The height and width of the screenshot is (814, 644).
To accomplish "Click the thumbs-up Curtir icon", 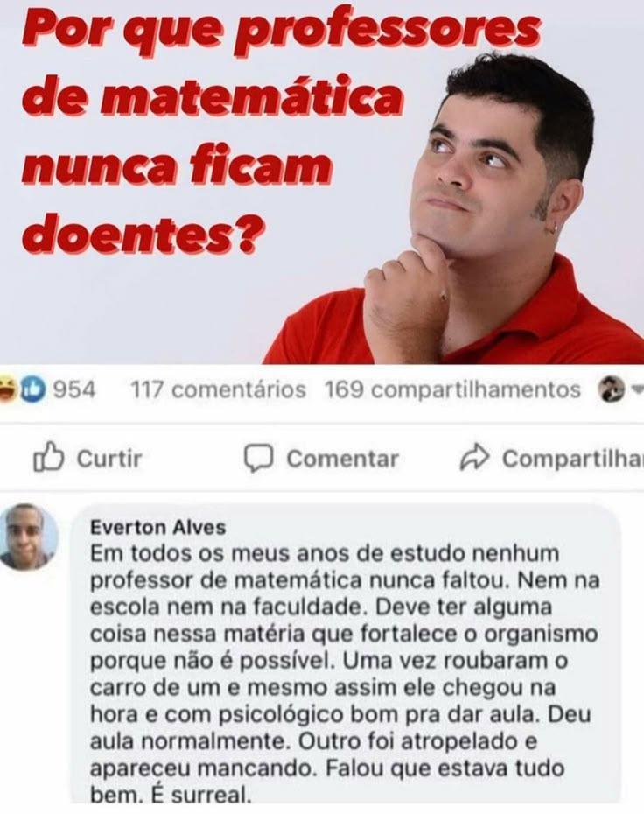I will click(x=49, y=457).
